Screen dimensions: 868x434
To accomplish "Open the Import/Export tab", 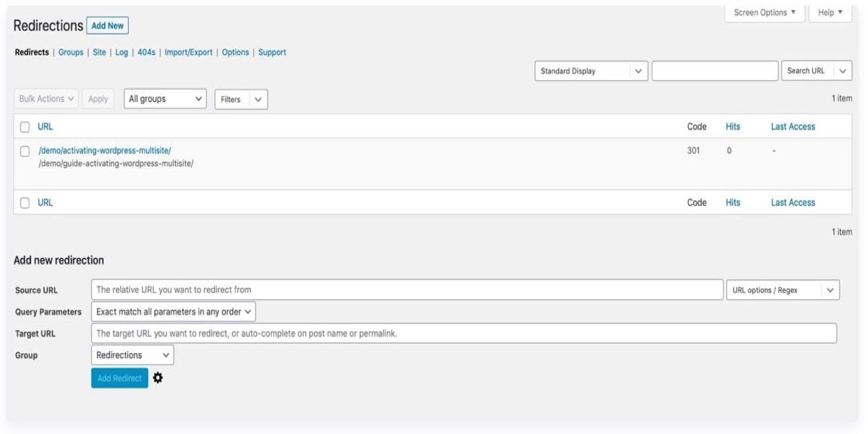I will [x=189, y=52].
